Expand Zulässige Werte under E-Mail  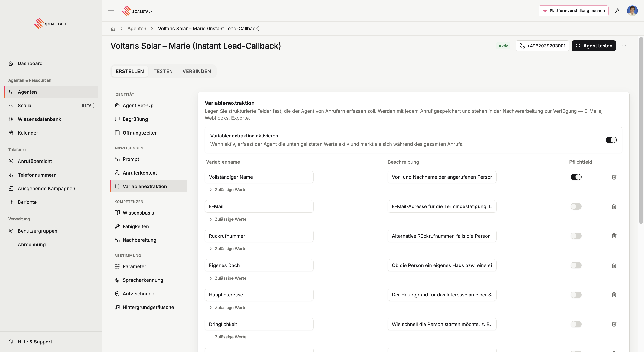click(x=228, y=219)
